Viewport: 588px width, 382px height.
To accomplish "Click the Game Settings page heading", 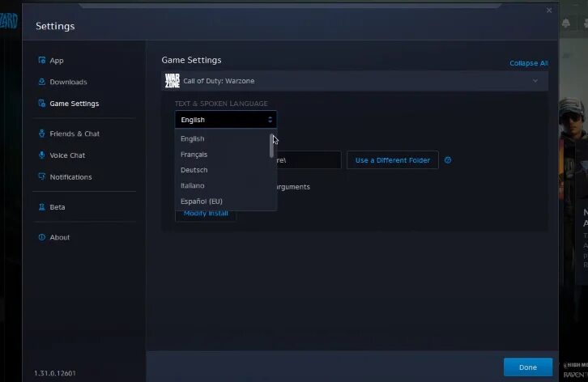I will pyautogui.click(x=191, y=60).
